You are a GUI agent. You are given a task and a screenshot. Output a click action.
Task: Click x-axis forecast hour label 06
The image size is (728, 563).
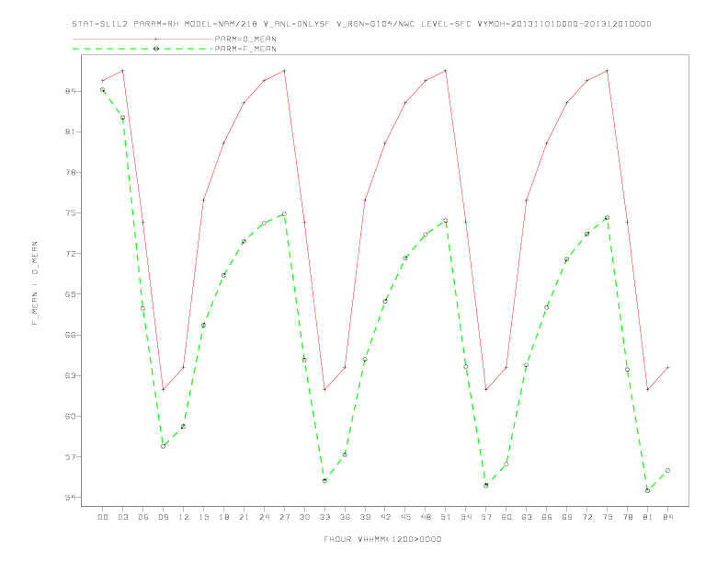coord(143,517)
